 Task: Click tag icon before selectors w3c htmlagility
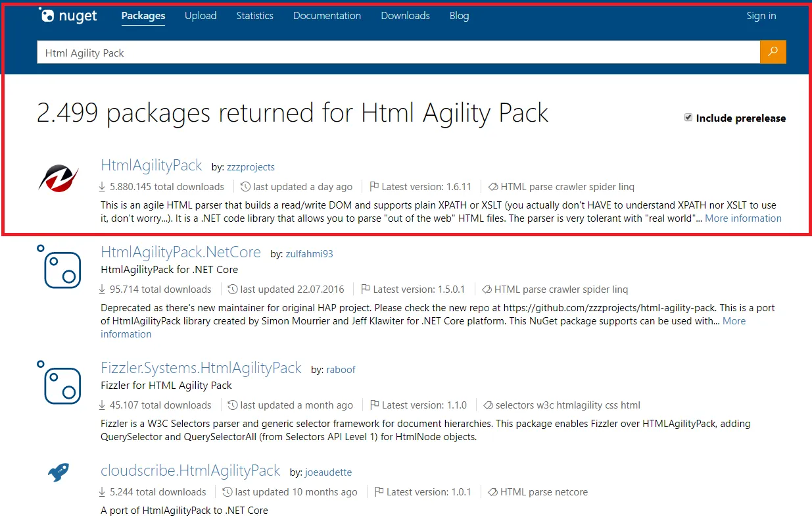click(488, 405)
